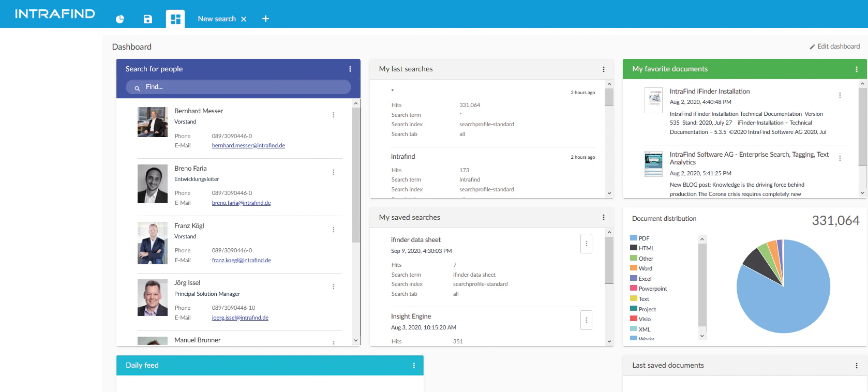Switch to the New search tab

pyautogui.click(x=217, y=19)
